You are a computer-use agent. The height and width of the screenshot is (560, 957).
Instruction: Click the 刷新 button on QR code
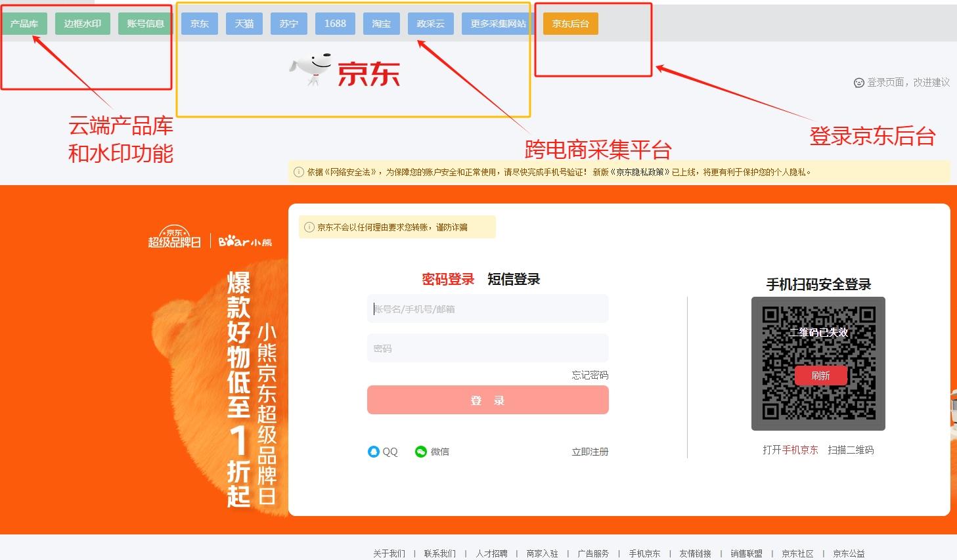[820, 376]
